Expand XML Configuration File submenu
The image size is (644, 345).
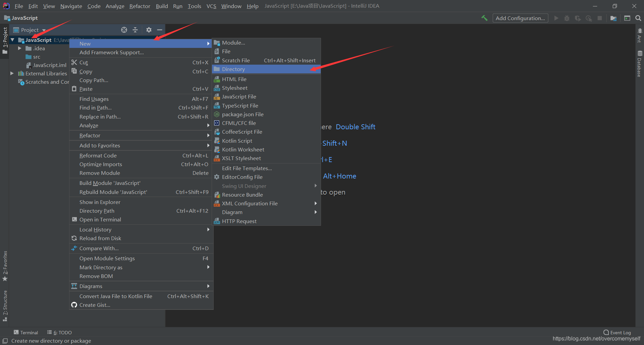point(266,203)
